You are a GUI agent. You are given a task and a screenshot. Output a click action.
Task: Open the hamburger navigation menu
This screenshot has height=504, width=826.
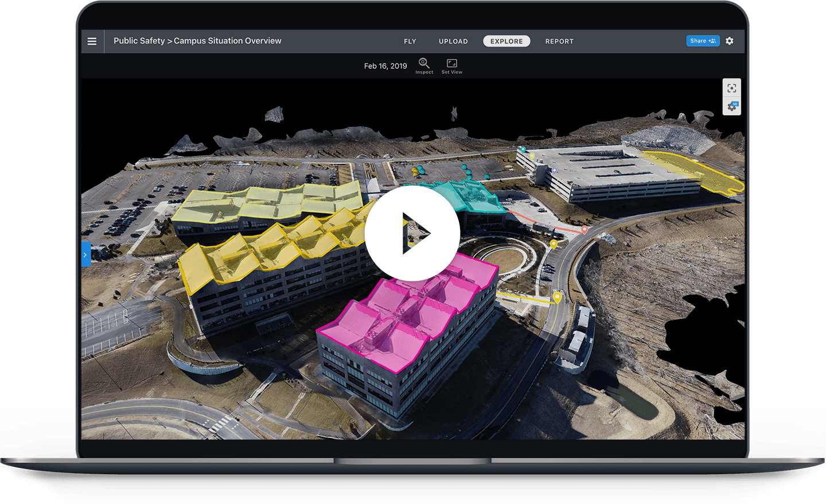pyautogui.click(x=92, y=41)
